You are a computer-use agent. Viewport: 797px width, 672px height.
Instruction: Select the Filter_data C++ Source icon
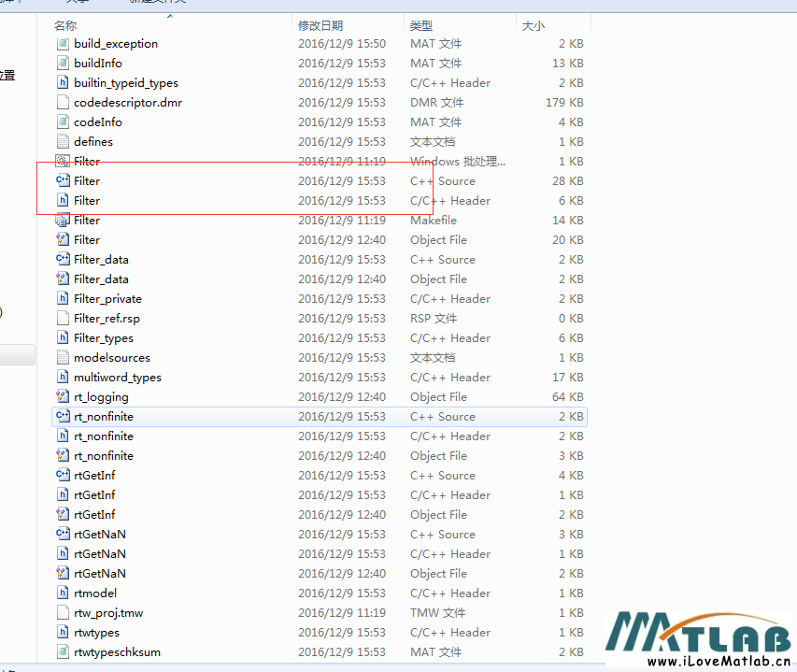tap(63, 259)
